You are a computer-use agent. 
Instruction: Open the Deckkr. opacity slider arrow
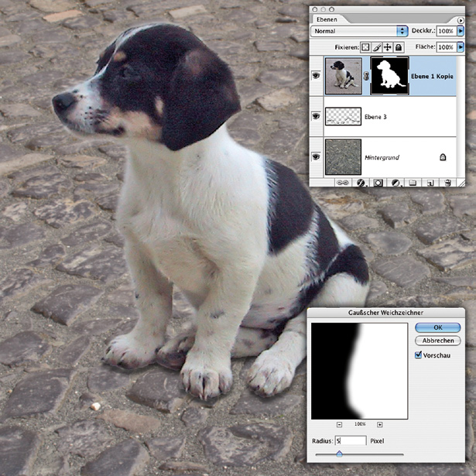461,31
